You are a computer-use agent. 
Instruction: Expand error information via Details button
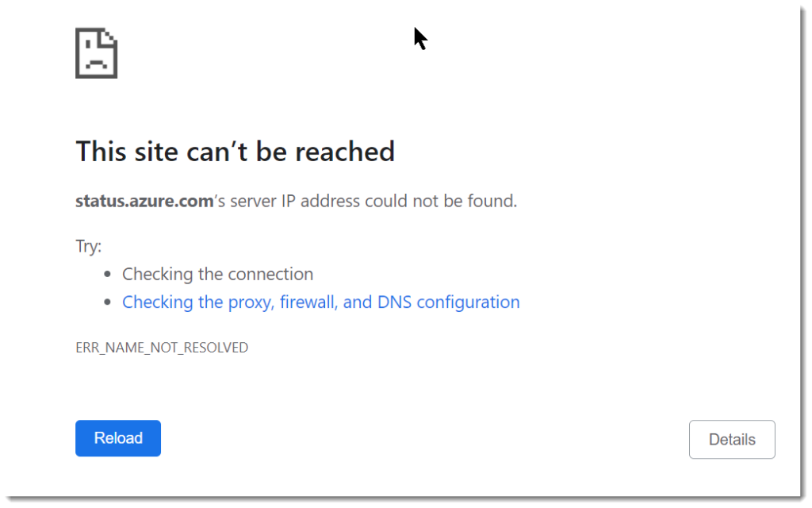click(x=731, y=439)
